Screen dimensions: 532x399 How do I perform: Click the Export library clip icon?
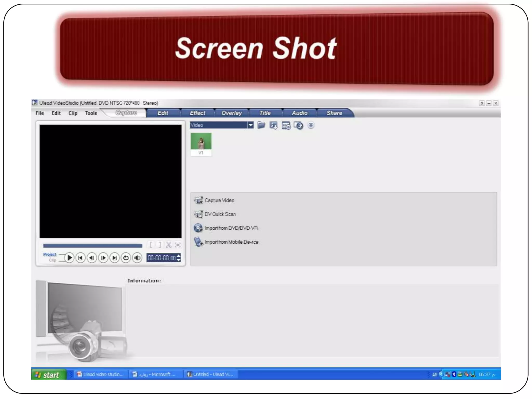pos(298,125)
